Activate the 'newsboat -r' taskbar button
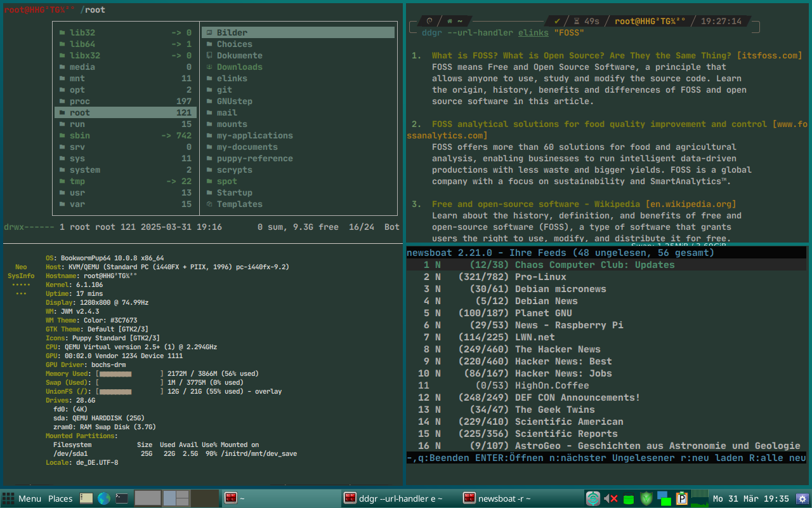The height and width of the screenshot is (508, 812). (520, 498)
